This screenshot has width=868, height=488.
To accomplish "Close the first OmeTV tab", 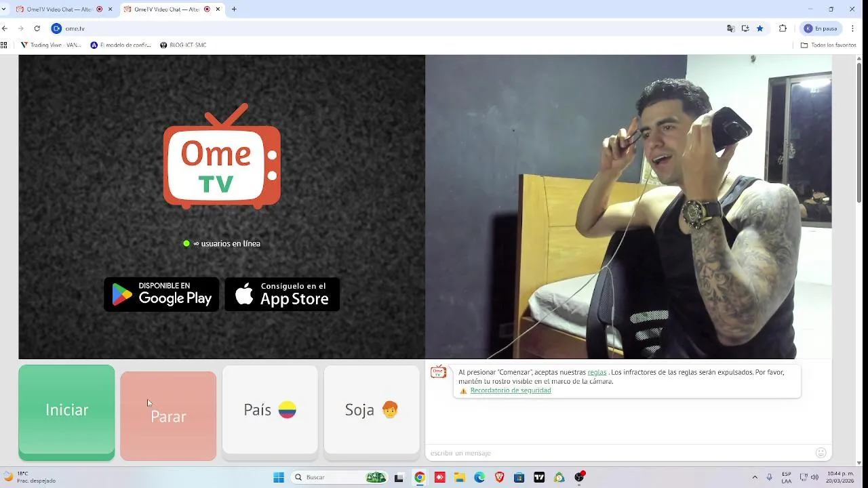I will (x=110, y=9).
